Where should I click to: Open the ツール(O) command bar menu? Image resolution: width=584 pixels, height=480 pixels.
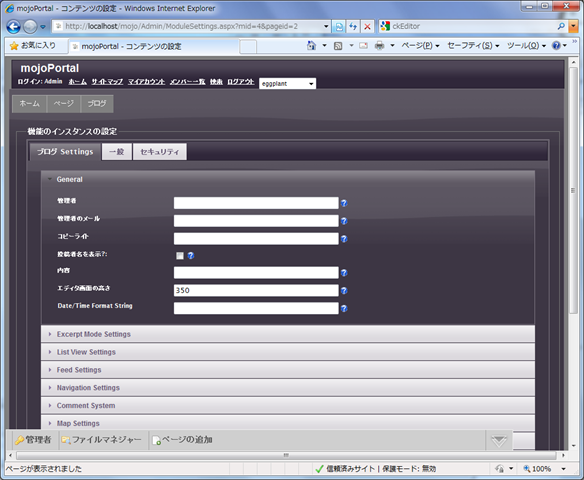pyautogui.click(x=526, y=45)
